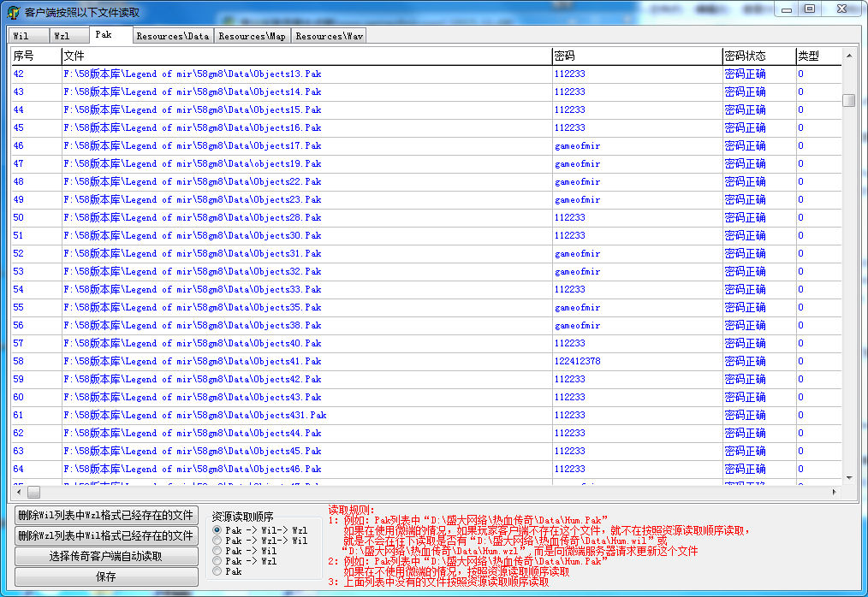Screen dimensions: 868x597
Task: Click 删除Wil列表中Wzl格式已经存在的文件 button
Action: tap(106, 516)
